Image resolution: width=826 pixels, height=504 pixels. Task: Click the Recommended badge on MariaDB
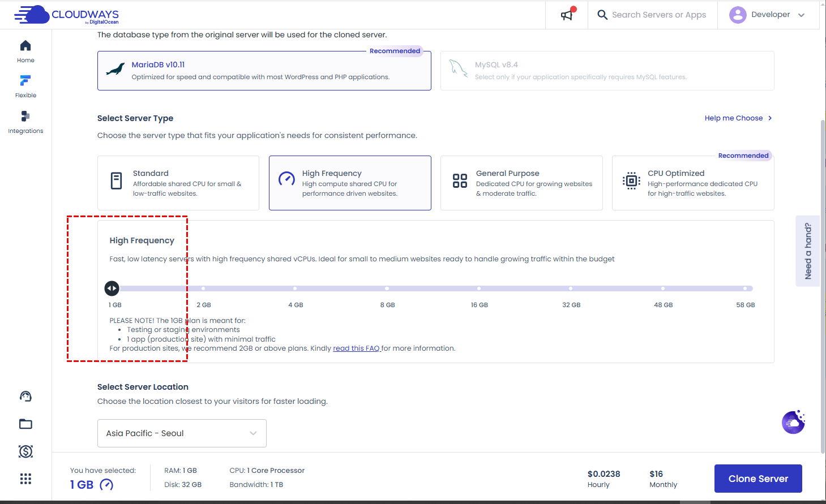click(395, 51)
